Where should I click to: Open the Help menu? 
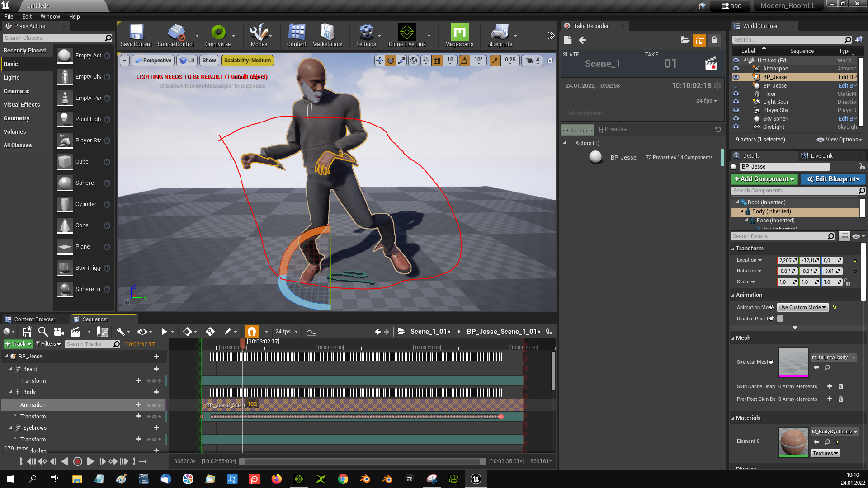[x=74, y=16]
